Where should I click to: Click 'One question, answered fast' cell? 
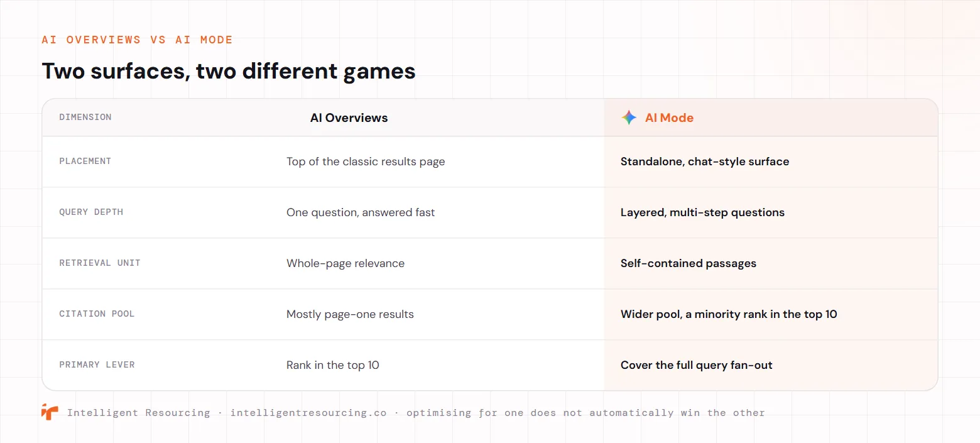point(361,212)
